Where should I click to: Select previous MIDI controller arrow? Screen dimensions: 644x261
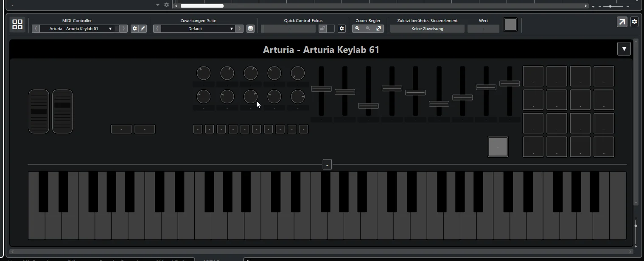pos(36,28)
